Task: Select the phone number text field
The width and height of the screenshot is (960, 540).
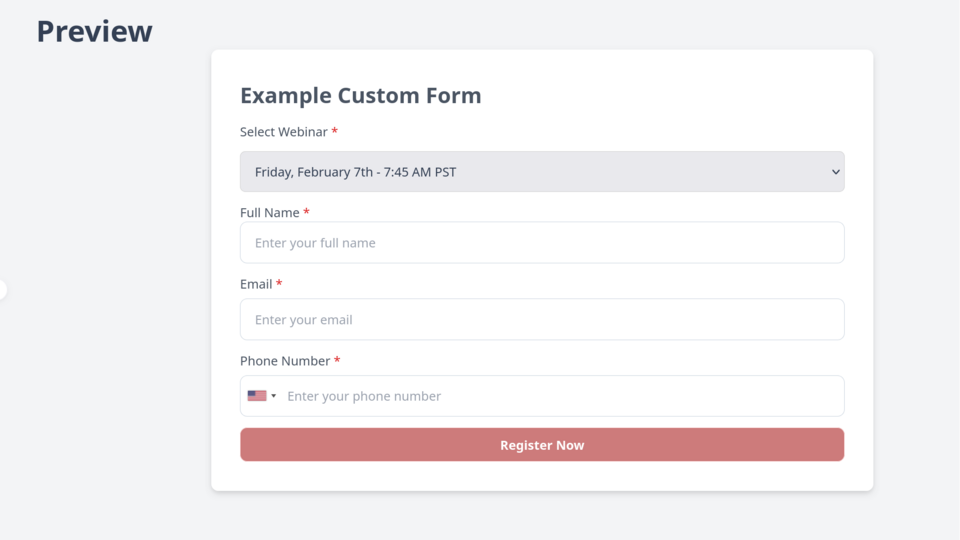Action: pyautogui.click(x=560, y=396)
